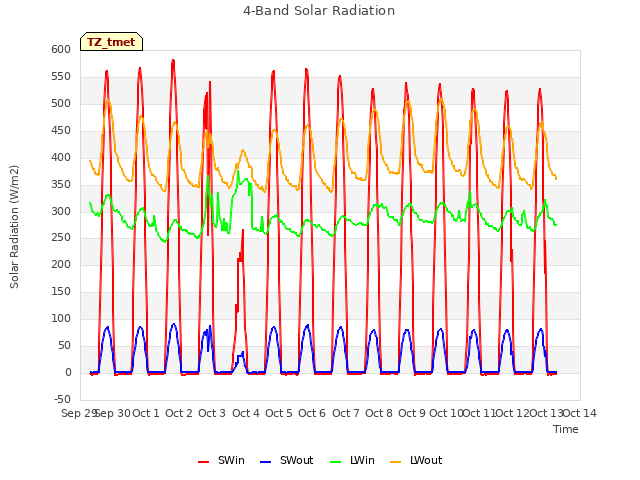This screenshot has width=640, height=480.
Task: Click the 250 y-axis tick label
Action: point(61,238)
